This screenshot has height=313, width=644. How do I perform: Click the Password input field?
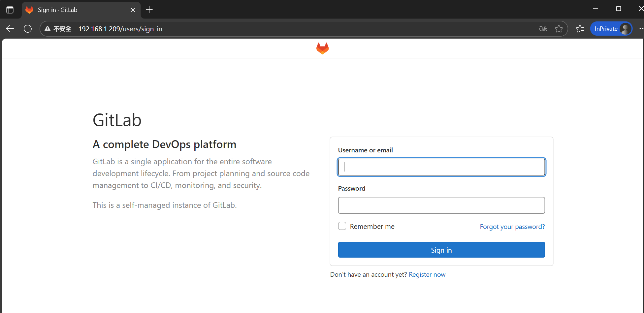point(441,205)
